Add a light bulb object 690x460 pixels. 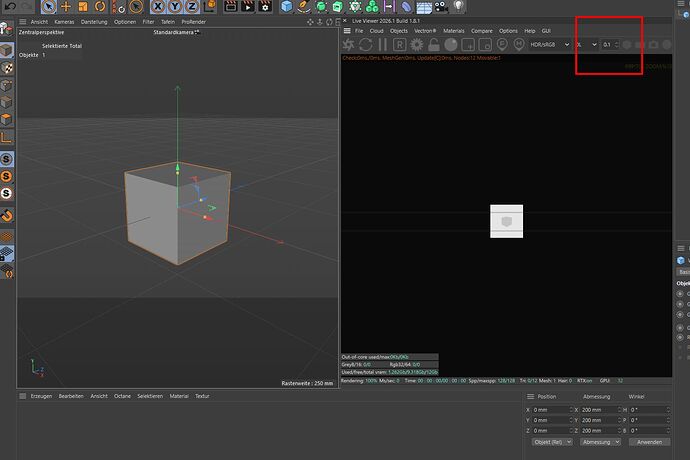pos(459,6)
